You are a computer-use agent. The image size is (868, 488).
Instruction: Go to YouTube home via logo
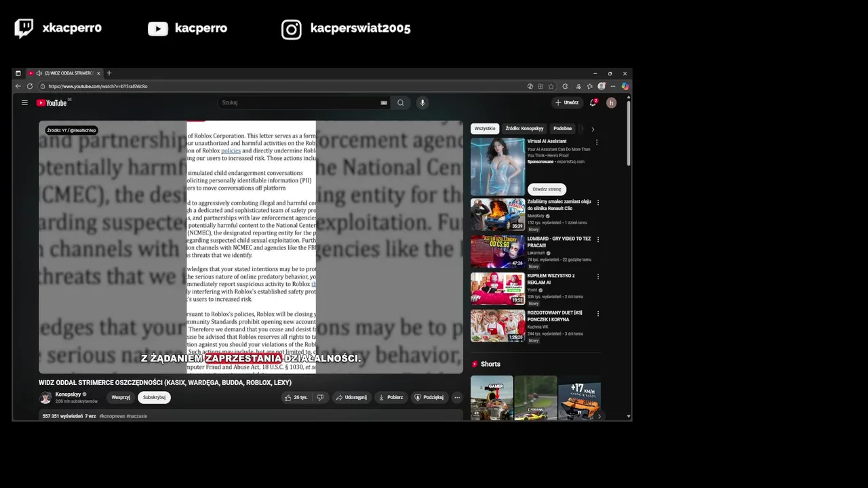click(x=52, y=103)
